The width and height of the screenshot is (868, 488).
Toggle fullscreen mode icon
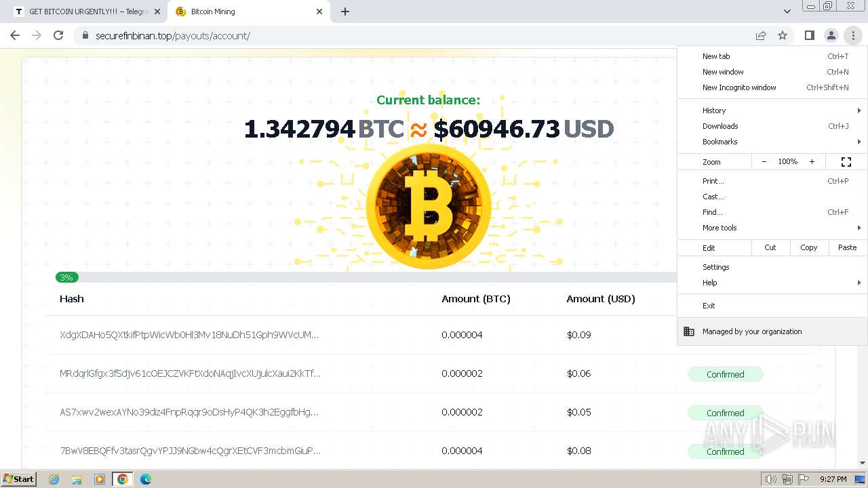pyautogui.click(x=846, y=161)
